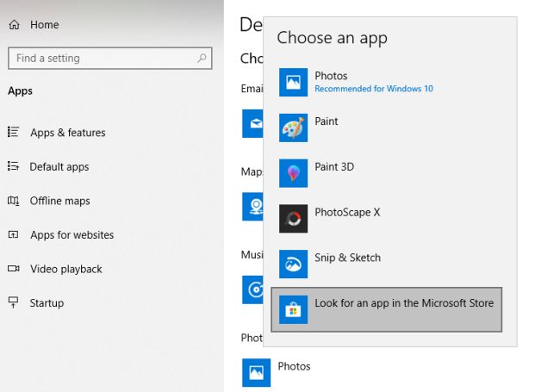Choose Paint 3D from the list
The width and height of the screenshot is (560, 392).
tap(334, 167)
